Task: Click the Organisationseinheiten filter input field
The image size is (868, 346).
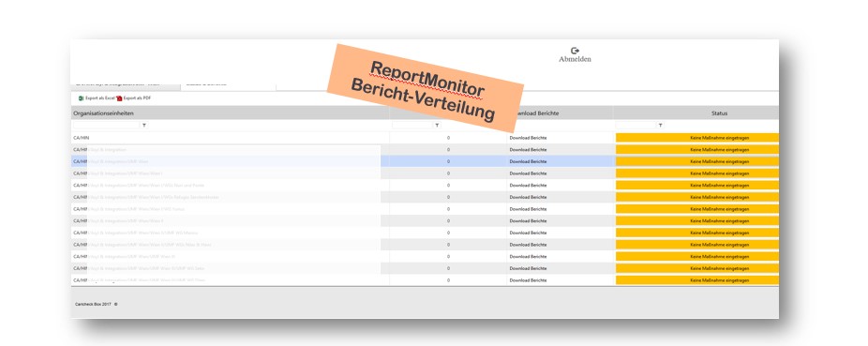Action: (x=106, y=126)
